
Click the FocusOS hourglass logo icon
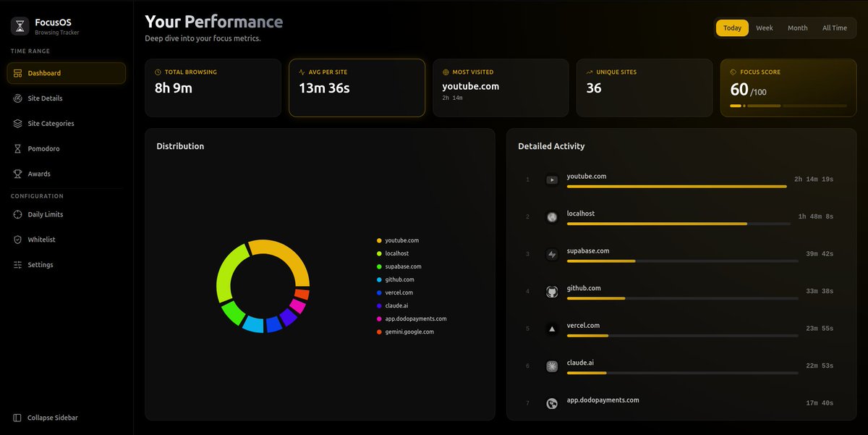tap(20, 27)
